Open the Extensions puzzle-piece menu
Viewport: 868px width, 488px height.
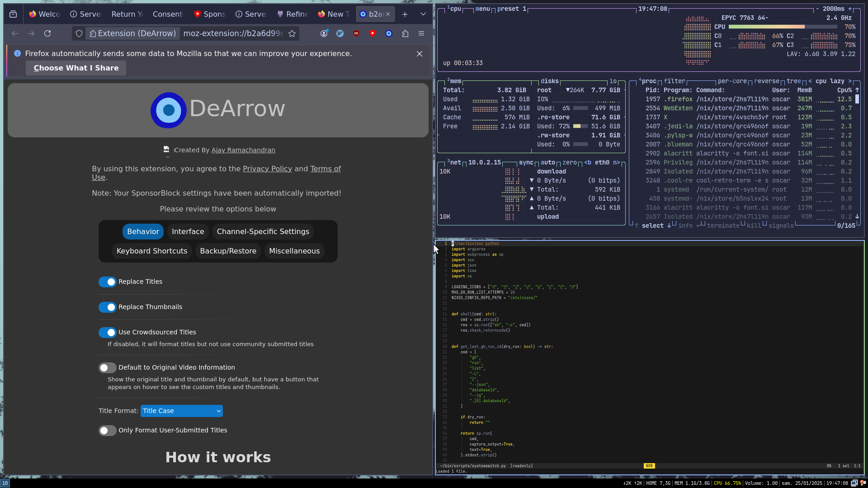point(405,33)
